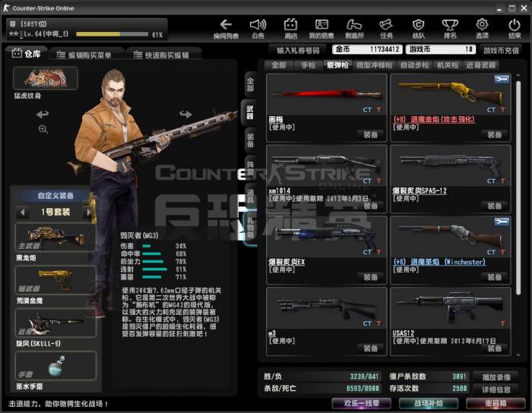Select vertical 装备 category tab
Image resolution: width=532 pixels, height=413 pixels.
[250, 140]
